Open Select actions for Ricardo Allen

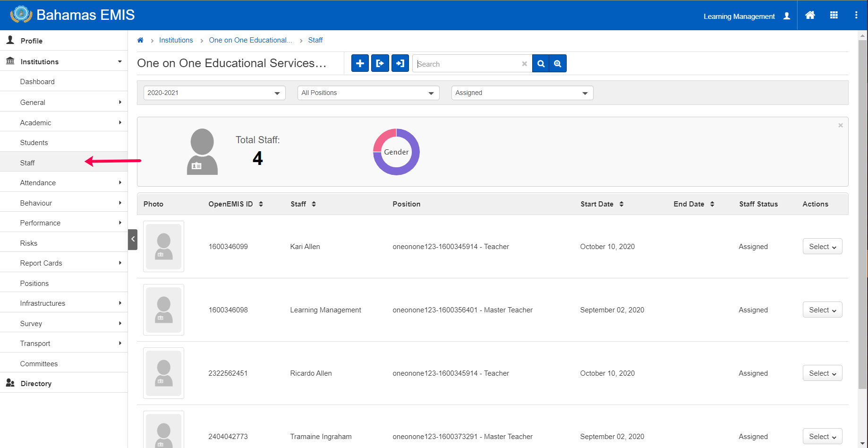(822, 373)
